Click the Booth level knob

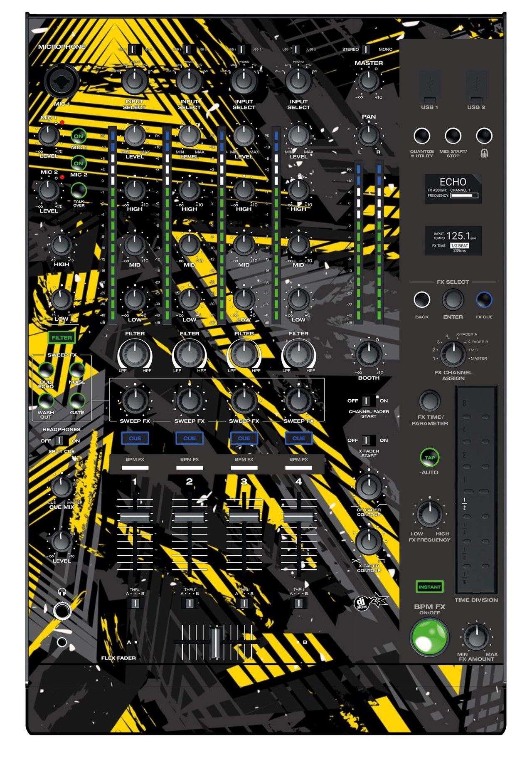pos(369,354)
